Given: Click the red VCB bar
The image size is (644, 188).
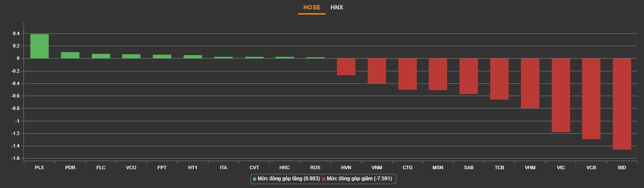Looking at the screenshot, I should (591, 99).
